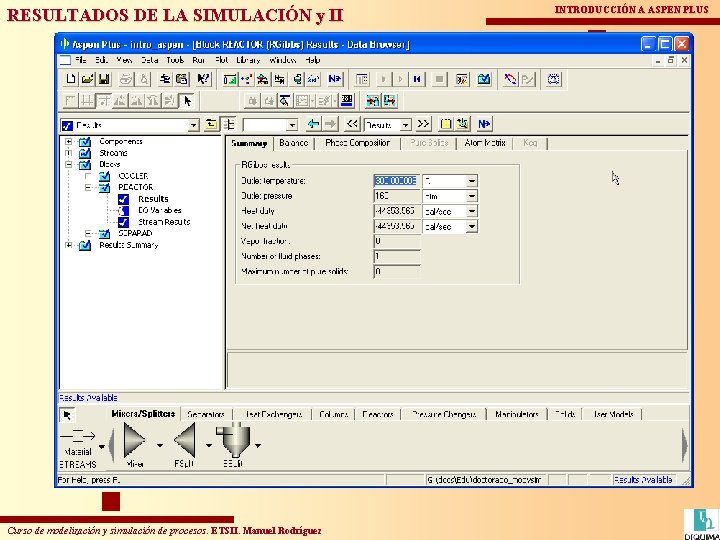This screenshot has width=720, height=540.
Task: Click the Open file toolbar icon
Action: (87, 79)
